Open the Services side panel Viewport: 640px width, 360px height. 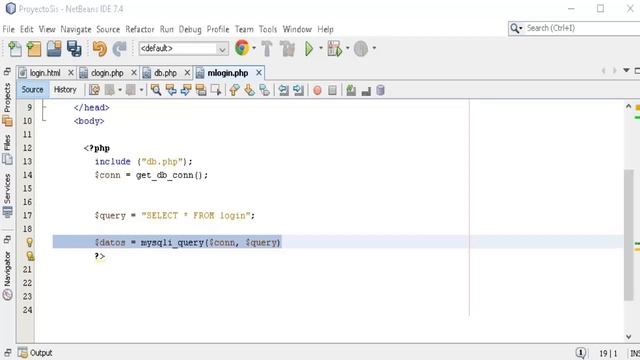tap(7, 196)
